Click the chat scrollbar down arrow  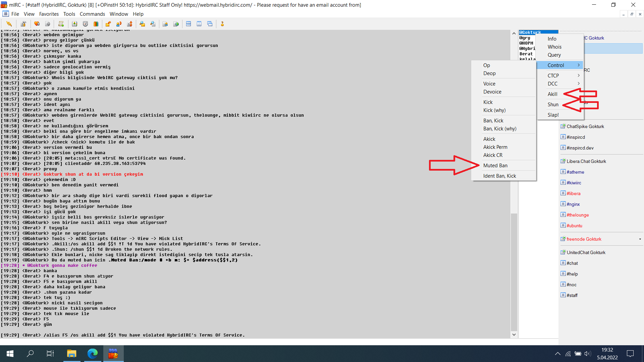(x=514, y=335)
